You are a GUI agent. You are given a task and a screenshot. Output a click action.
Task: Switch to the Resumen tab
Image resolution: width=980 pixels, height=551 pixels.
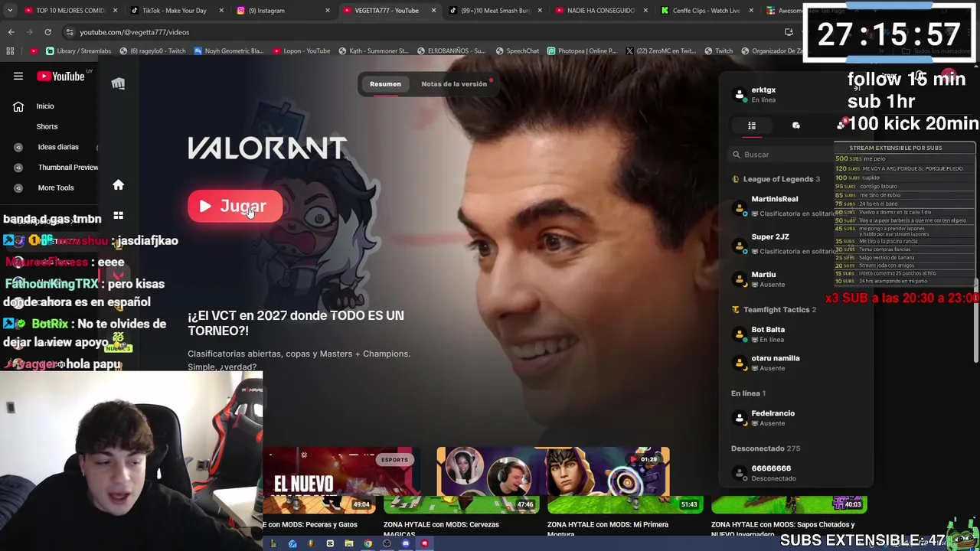(x=385, y=84)
